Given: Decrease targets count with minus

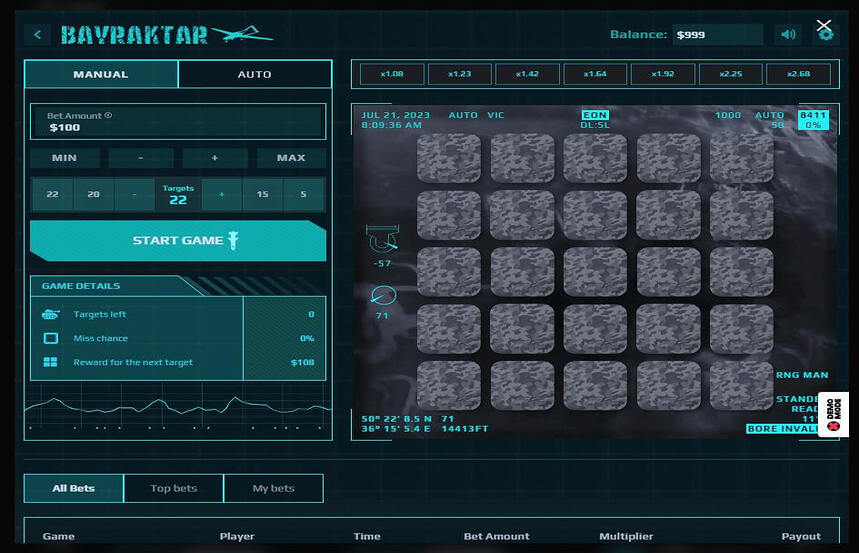Looking at the screenshot, I should coord(134,194).
